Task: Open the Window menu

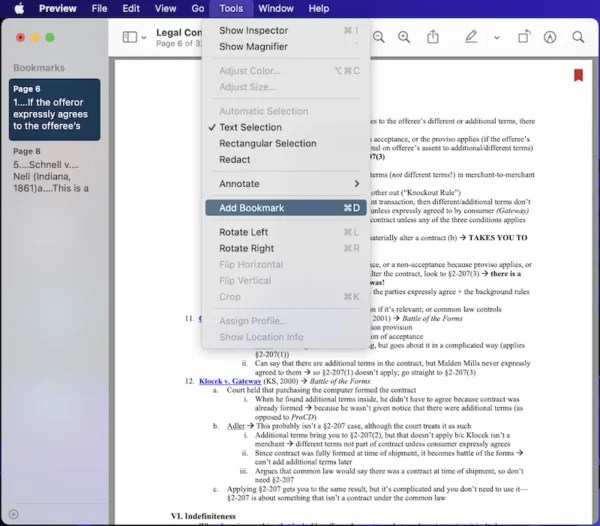Action: point(276,8)
